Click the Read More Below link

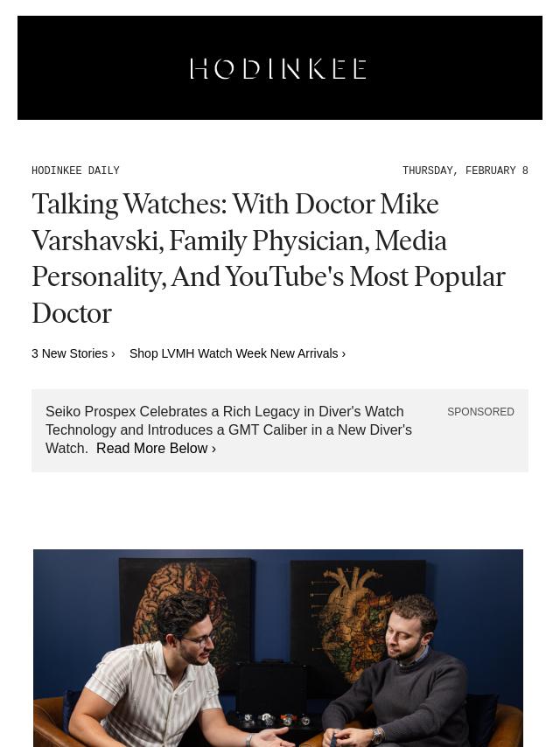pos(156,449)
